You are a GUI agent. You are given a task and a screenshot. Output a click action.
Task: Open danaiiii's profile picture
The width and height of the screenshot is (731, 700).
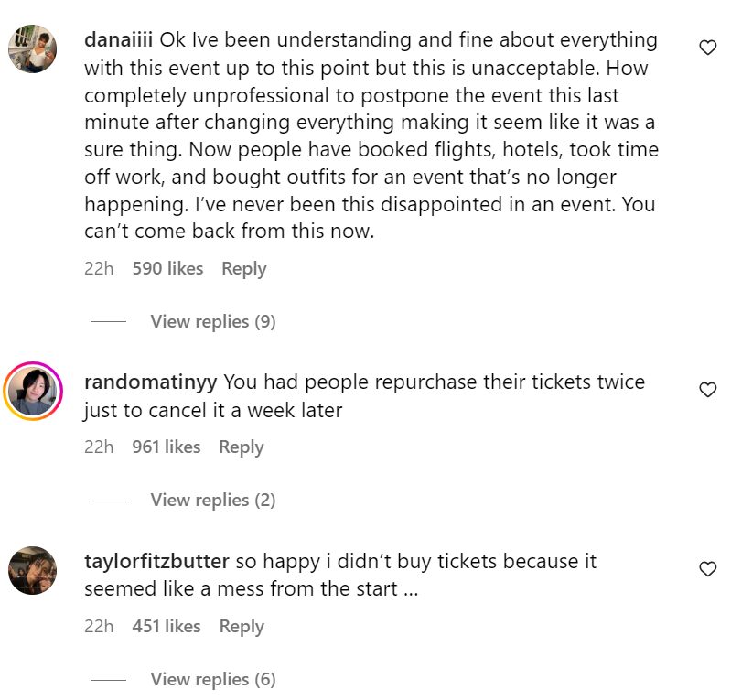pyautogui.click(x=33, y=48)
